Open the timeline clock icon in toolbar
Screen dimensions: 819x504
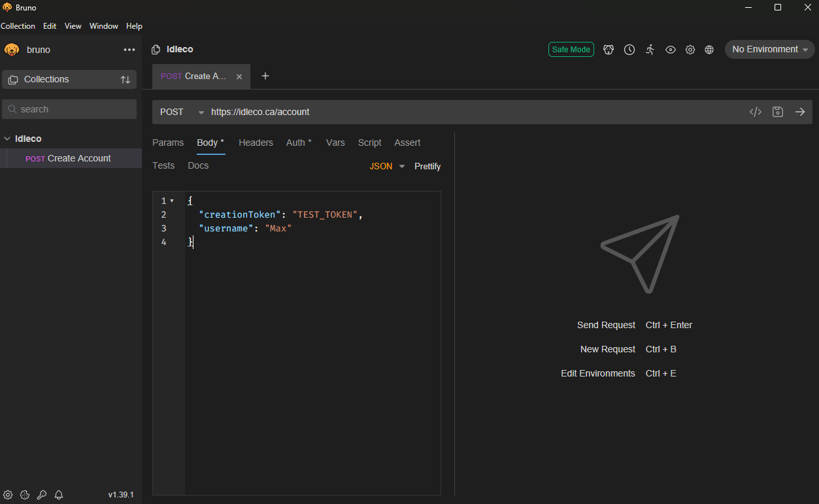[629, 50]
